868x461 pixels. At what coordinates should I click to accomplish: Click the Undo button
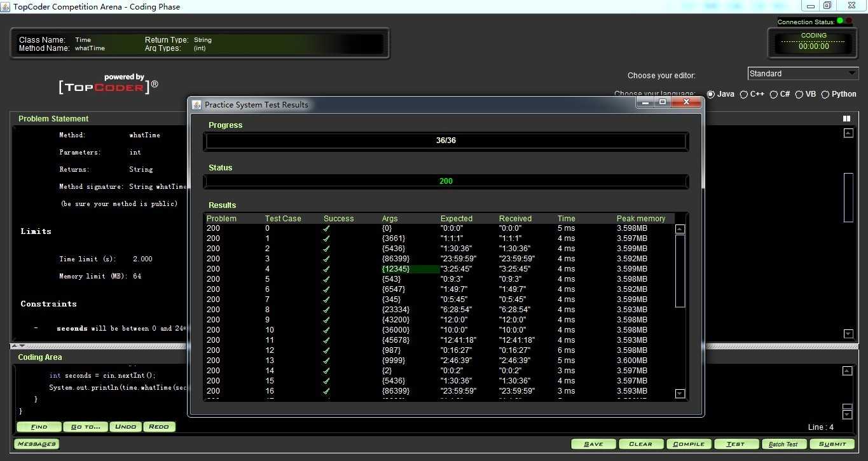tap(126, 427)
